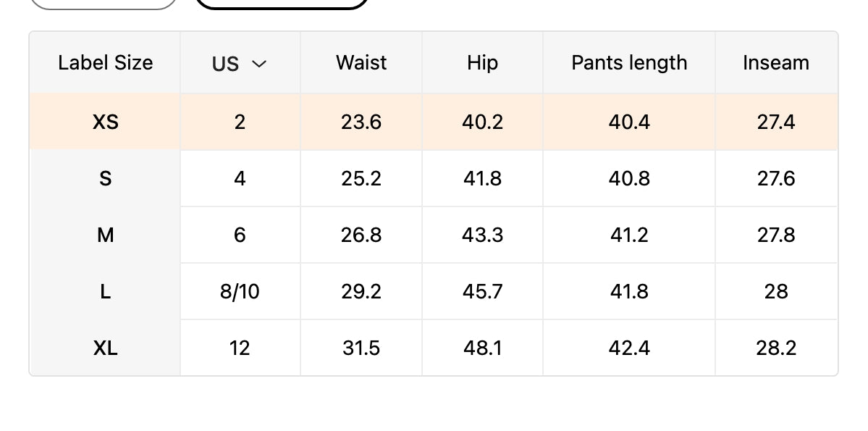Expand the US size system chevron
Image resolution: width=868 pixels, height=431 pixels.
click(258, 64)
